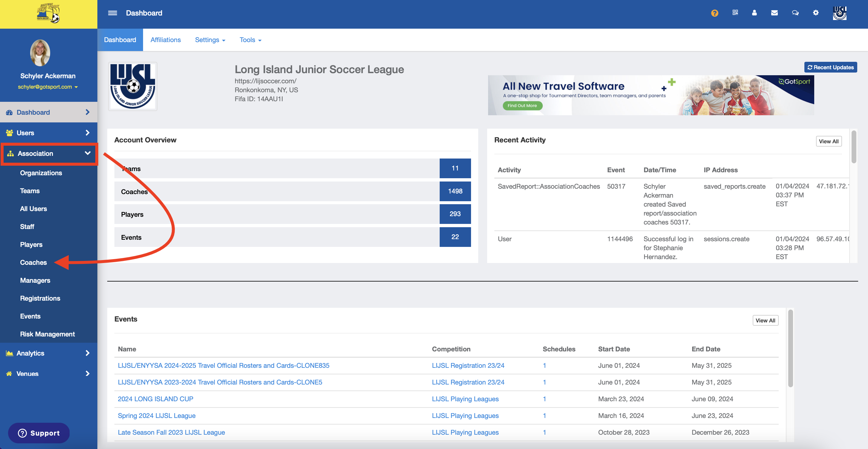Open LIJSL Playing Leagues for Long Island Cup
The height and width of the screenshot is (449, 868).
(x=465, y=399)
